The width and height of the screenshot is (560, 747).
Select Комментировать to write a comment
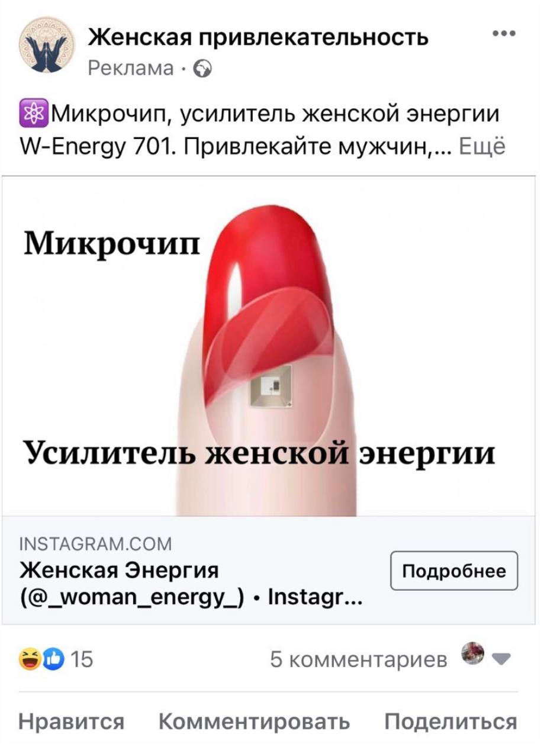pyautogui.click(x=255, y=722)
